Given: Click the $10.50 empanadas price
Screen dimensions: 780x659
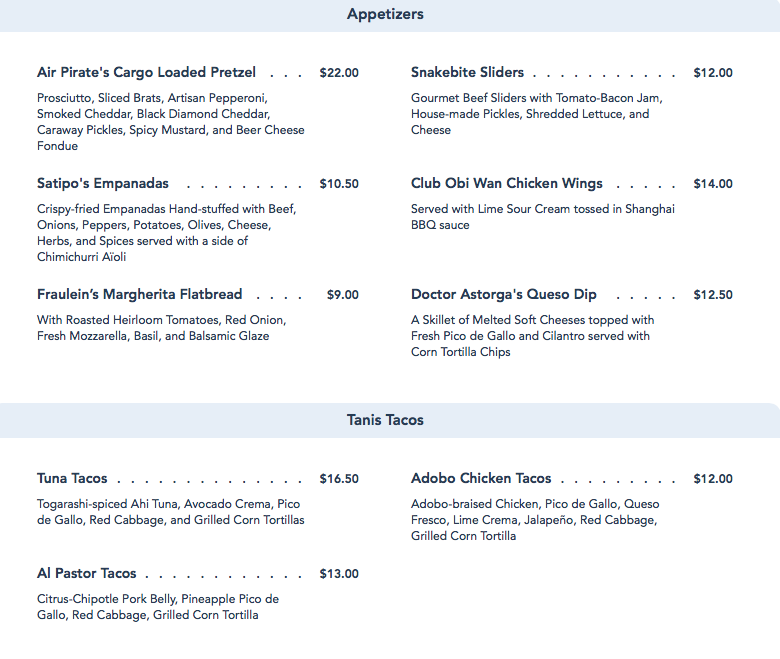Looking at the screenshot, I should [339, 184].
